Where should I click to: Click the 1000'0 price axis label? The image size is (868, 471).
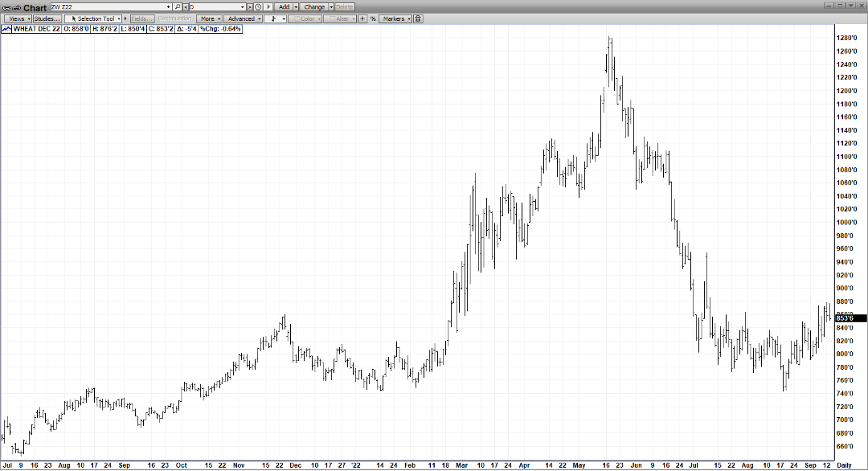(847, 223)
